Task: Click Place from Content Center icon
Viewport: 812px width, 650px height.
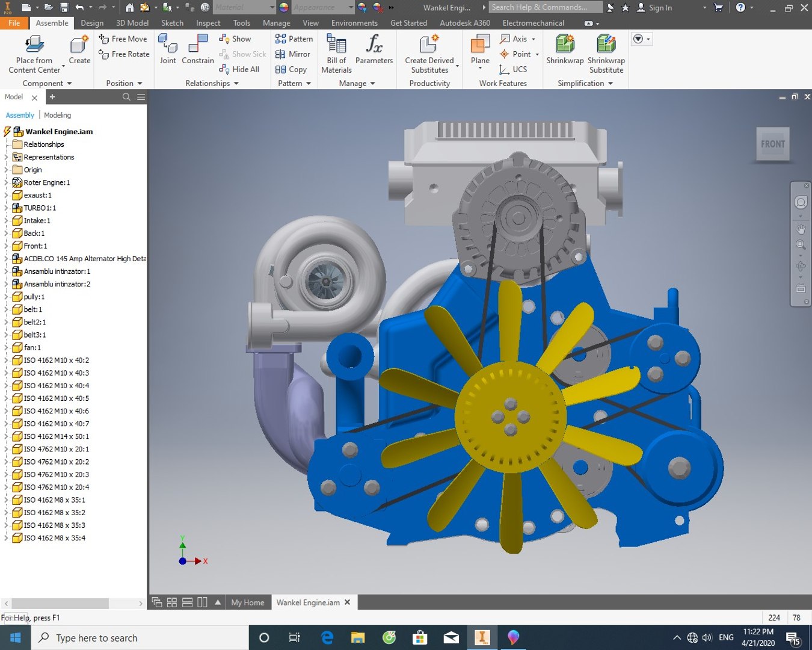Action: [34, 44]
